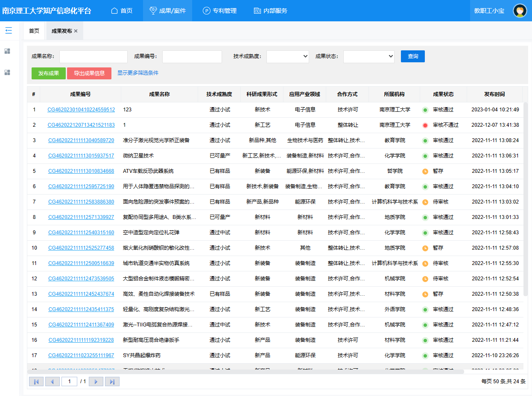The image size is (532, 396).
Task: Open 专利管理 navigation menu
Action: point(219,11)
